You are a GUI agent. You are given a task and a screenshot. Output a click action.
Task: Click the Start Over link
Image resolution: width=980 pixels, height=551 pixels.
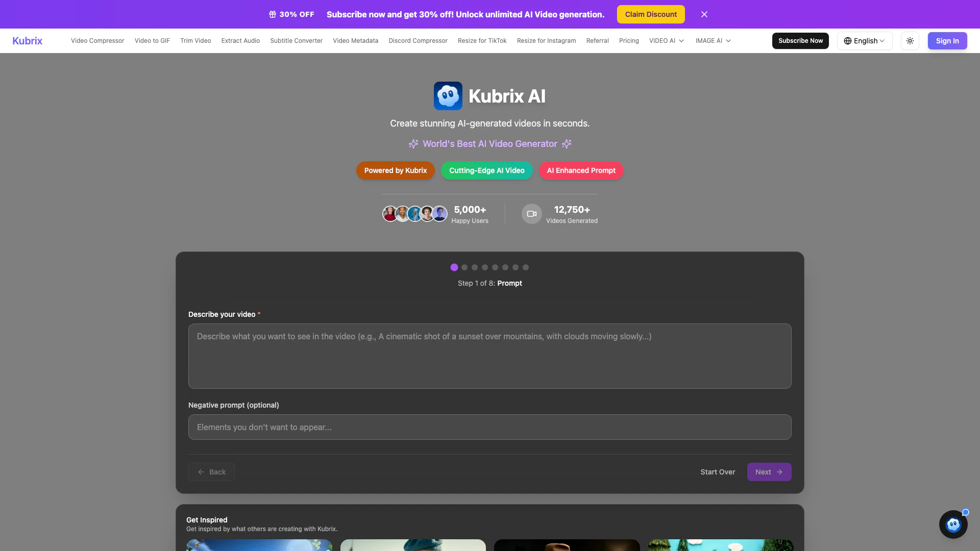click(717, 472)
